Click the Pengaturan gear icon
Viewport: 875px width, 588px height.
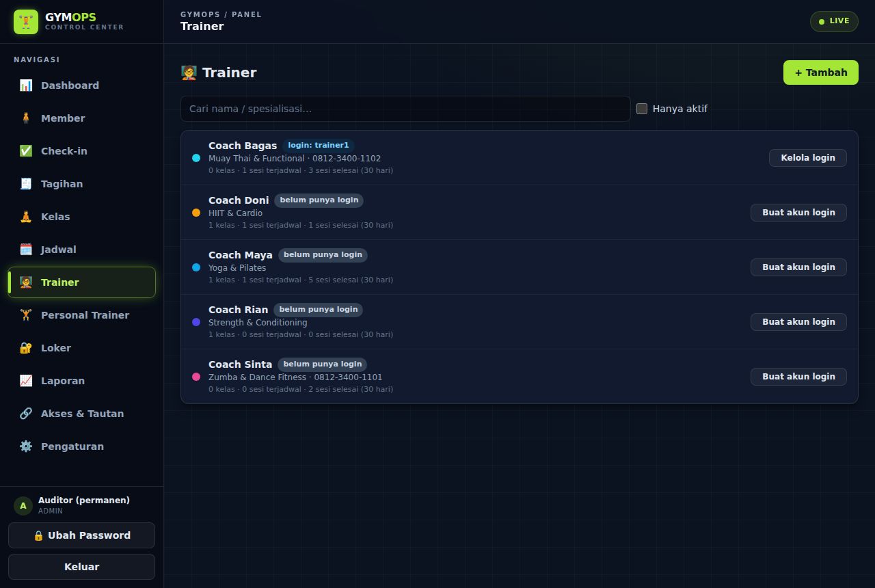click(x=26, y=446)
